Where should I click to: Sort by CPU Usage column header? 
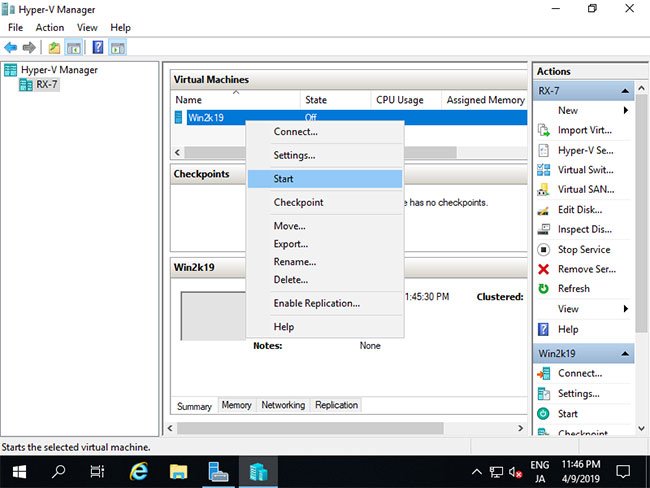pos(405,100)
